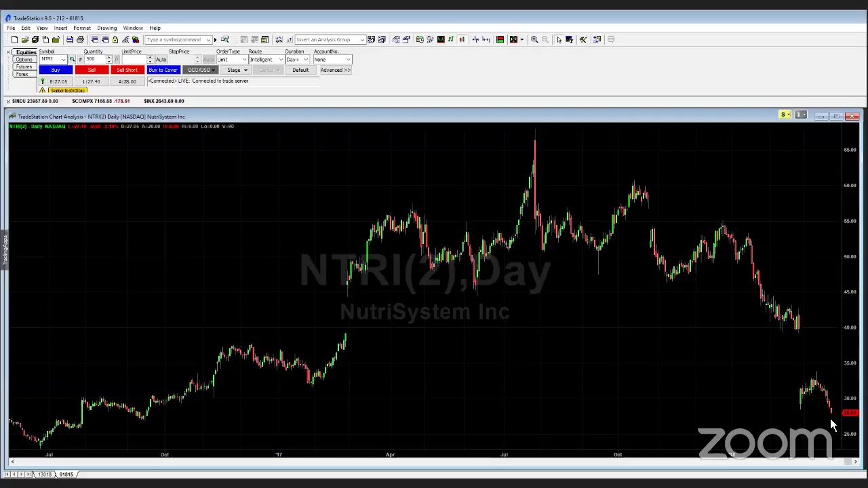Click into the LimitPrice input field

click(x=134, y=59)
